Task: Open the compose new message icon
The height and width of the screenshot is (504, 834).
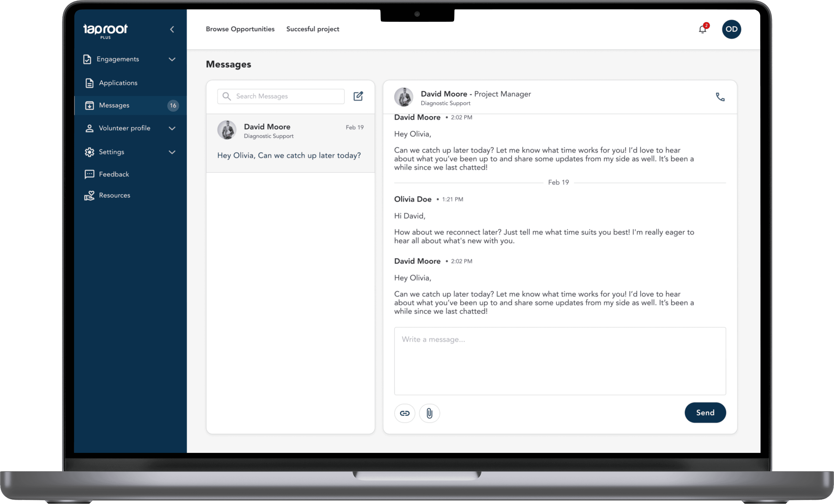Action: pyautogui.click(x=358, y=96)
